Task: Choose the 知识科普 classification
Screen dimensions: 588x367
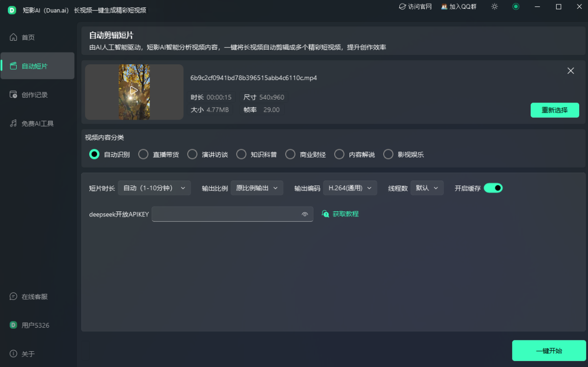Action: coord(241,154)
